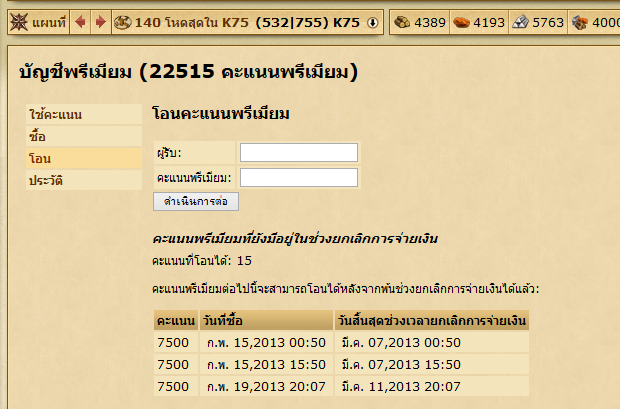Screen dimensions: 620x409
Task: Open village name 140 โหดสุดใน K75
Action: pyautogui.click(x=191, y=23)
